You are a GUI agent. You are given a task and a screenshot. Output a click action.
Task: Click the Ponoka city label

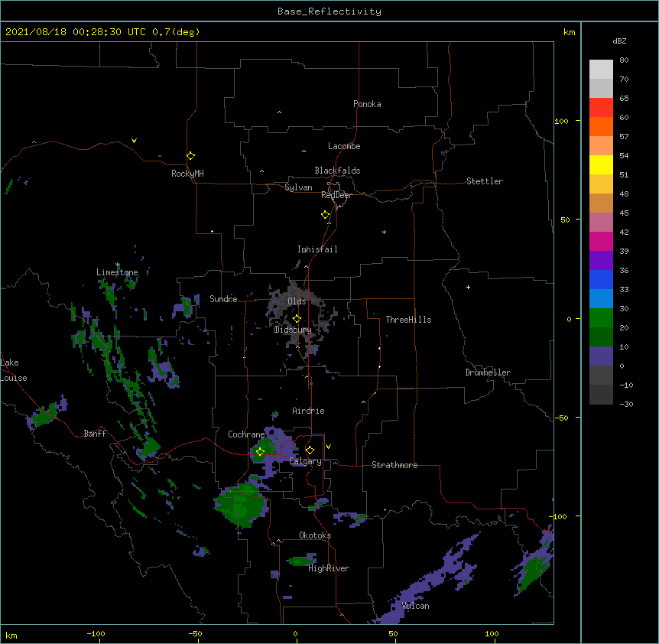pos(367,104)
